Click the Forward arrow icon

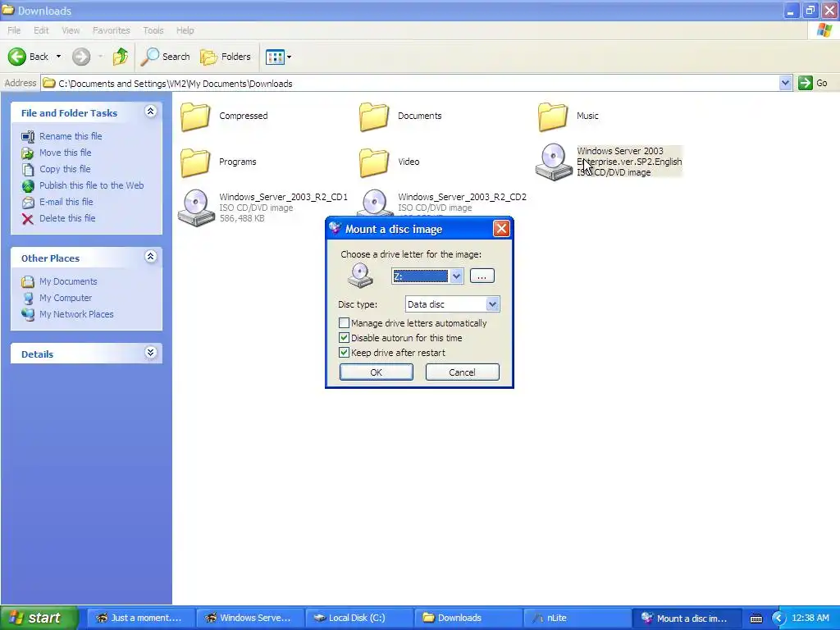click(x=81, y=57)
